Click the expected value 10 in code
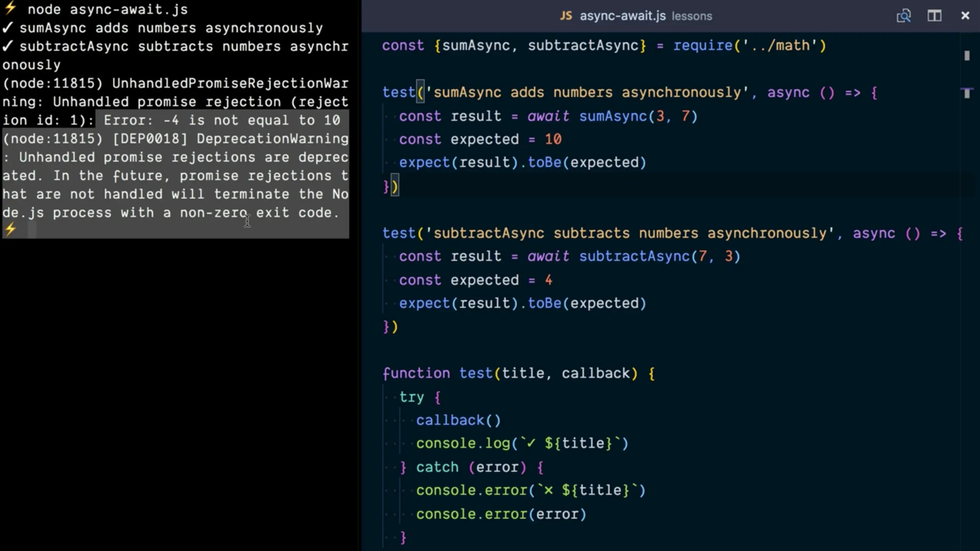Image resolution: width=980 pixels, height=551 pixels. [x=553, y=139]
